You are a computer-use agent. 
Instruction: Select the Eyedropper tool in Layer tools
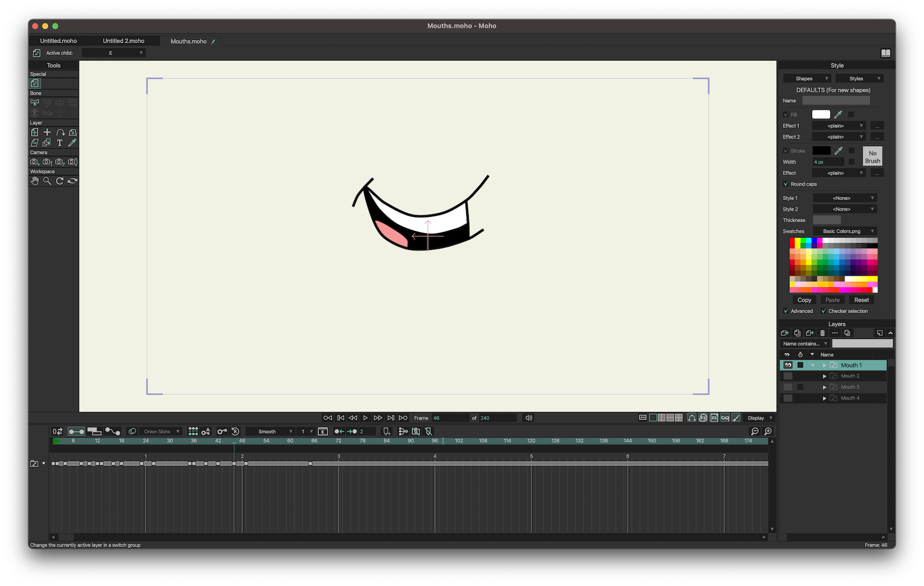coord(72,143)
